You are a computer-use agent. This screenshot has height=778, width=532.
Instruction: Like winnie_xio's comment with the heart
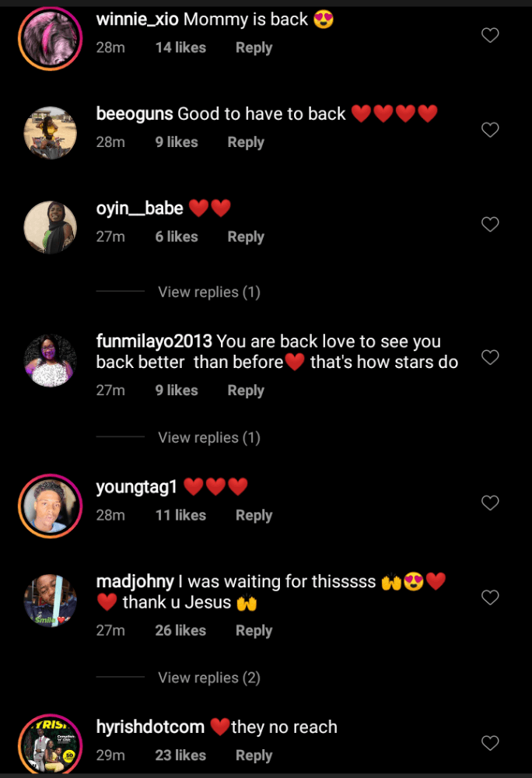(x=490, y=35)
